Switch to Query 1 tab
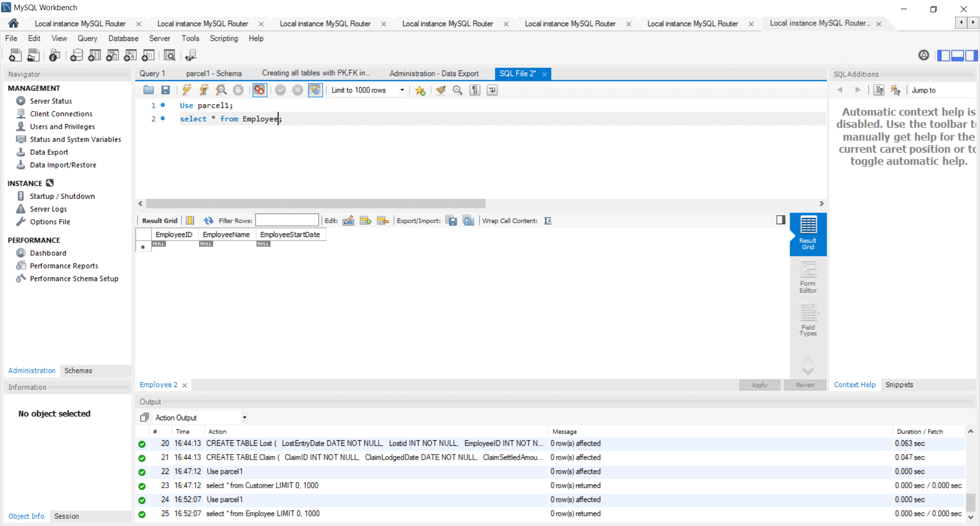Viewport: 980px width, 526px height. [152, 74]
